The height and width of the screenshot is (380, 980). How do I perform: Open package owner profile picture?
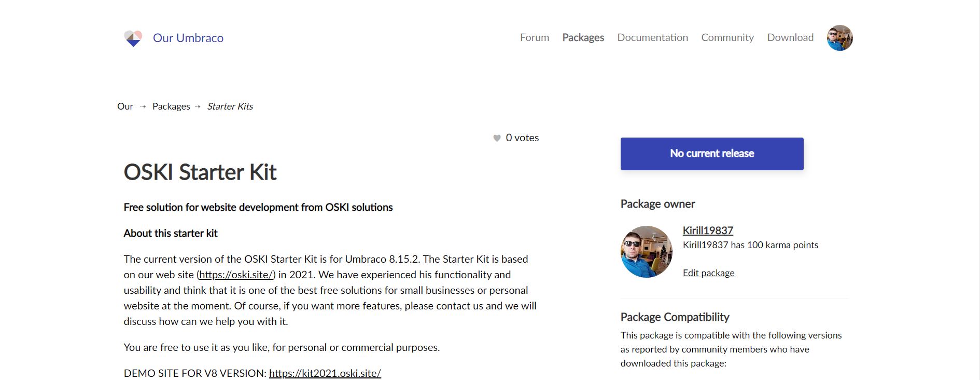coord(646,252)
